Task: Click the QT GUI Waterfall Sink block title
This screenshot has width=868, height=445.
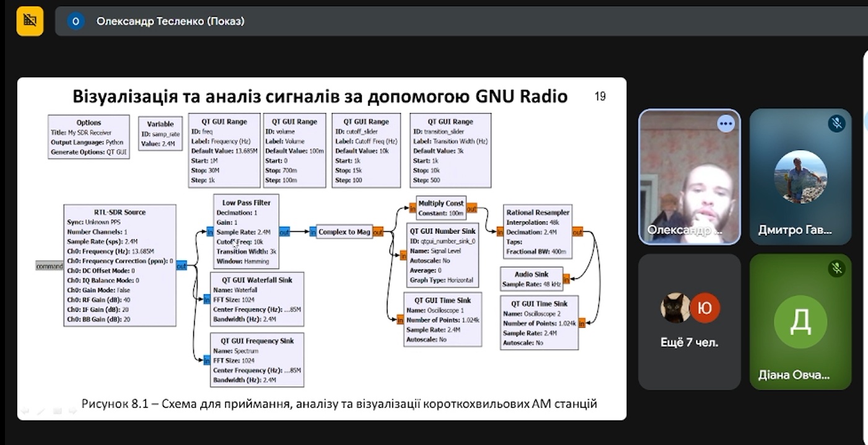Action: 256,280
